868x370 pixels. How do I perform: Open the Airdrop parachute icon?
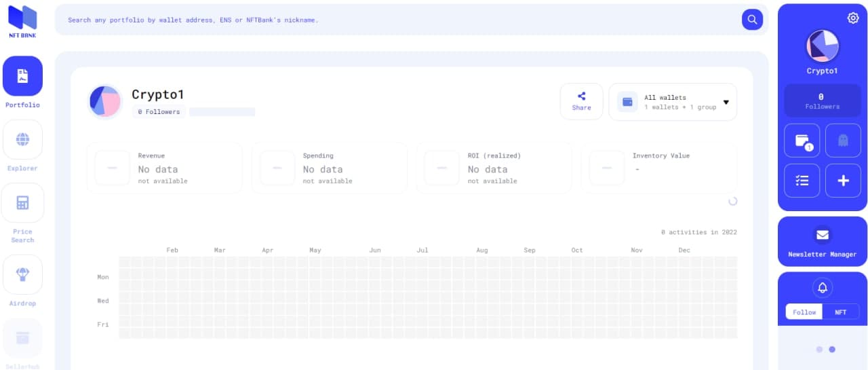coord(22,274)
